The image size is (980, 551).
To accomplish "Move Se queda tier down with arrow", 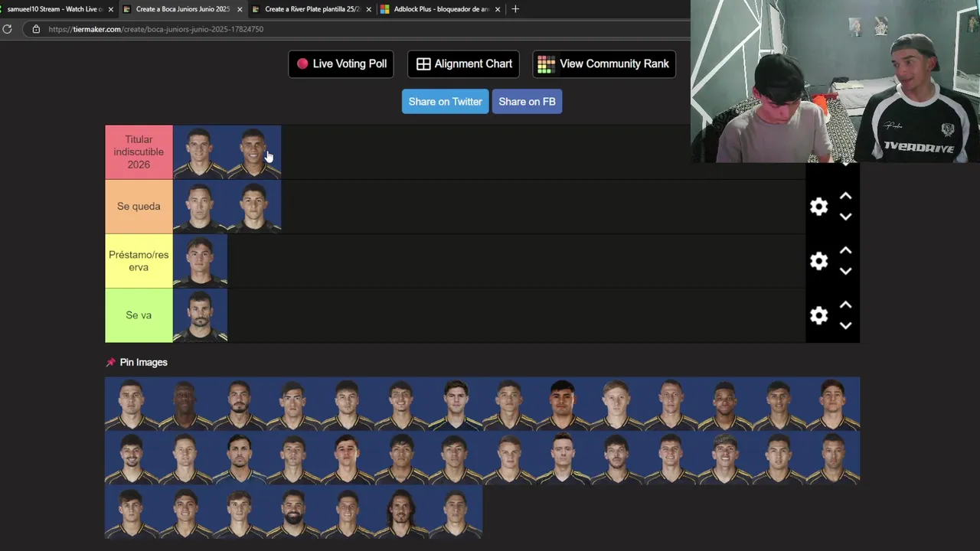I will [x=845, y=217].
